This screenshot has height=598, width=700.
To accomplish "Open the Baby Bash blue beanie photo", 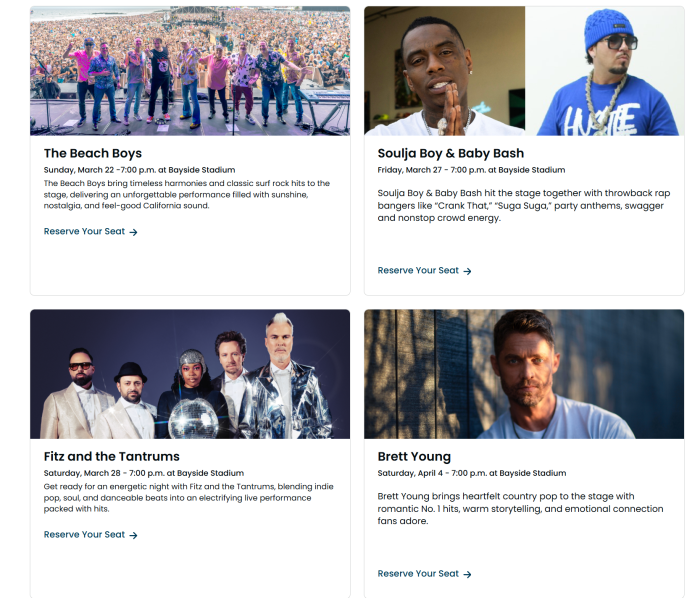I will pos(604,71).
